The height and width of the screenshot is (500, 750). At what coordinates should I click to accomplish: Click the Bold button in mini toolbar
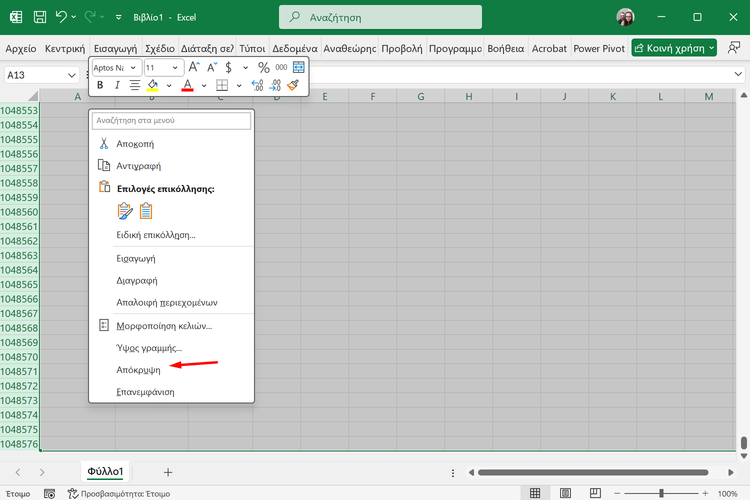[x=100, y=86]
